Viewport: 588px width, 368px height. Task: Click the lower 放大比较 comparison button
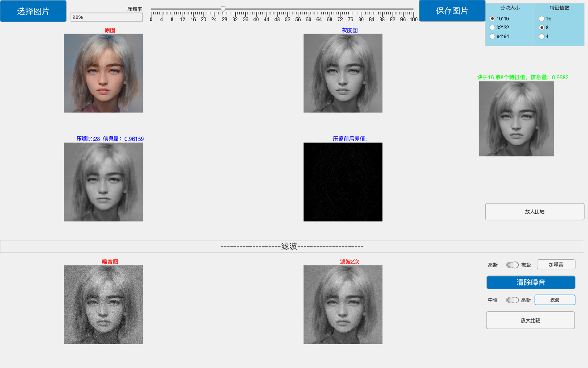point(530,320)
